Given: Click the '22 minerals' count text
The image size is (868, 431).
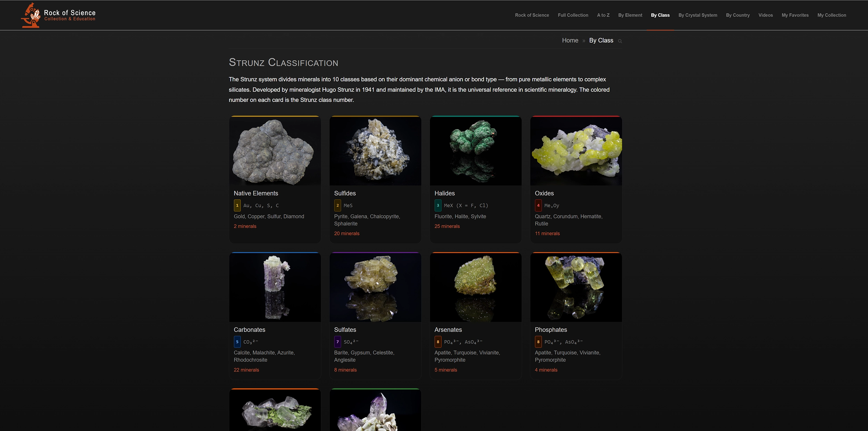Looking at the screenshot, I should pyautogui.click(x=246, y=370).
